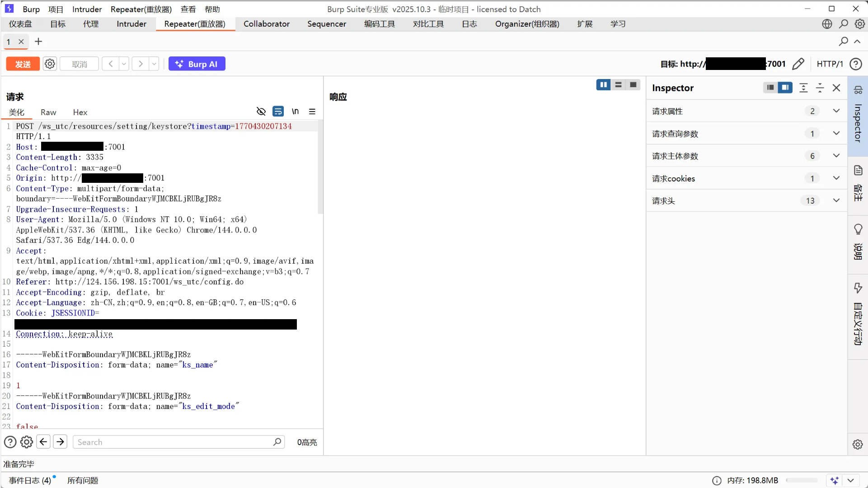Open the next-history dropdown arrow
This screenshot has height=488, width=868.
pos(154,64)
